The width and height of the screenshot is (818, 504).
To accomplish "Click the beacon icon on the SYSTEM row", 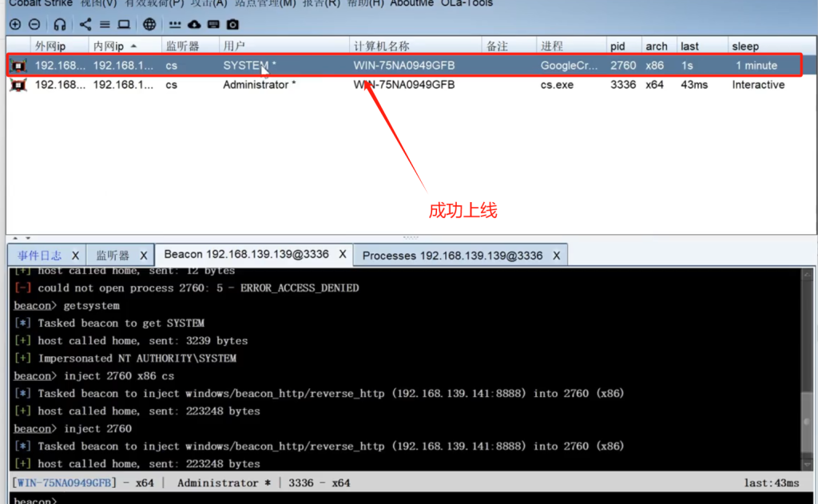I will point(19,65).
